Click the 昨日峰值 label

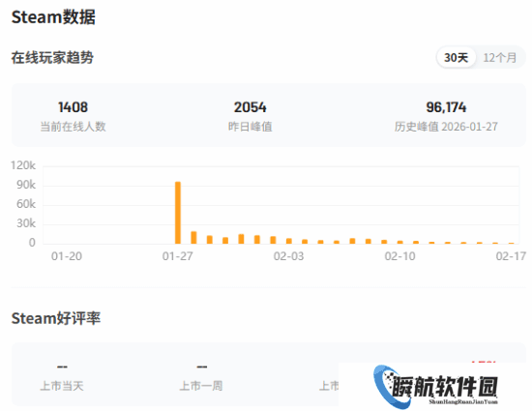point(251,127)
